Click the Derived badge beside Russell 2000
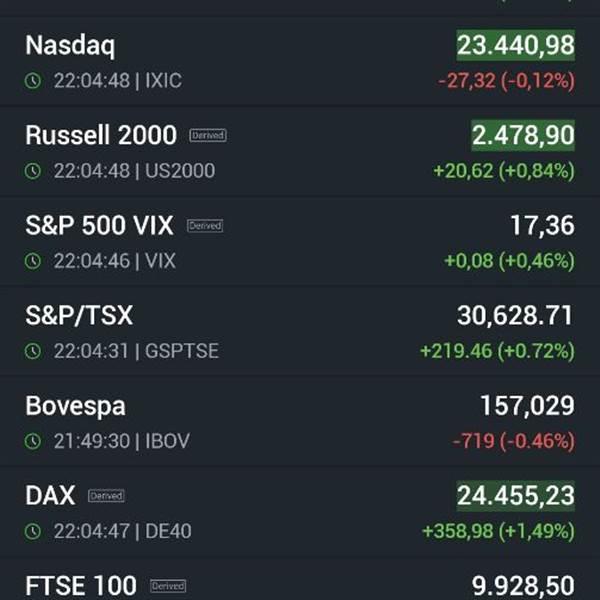The image size is (600, 600). coord(209,135)
